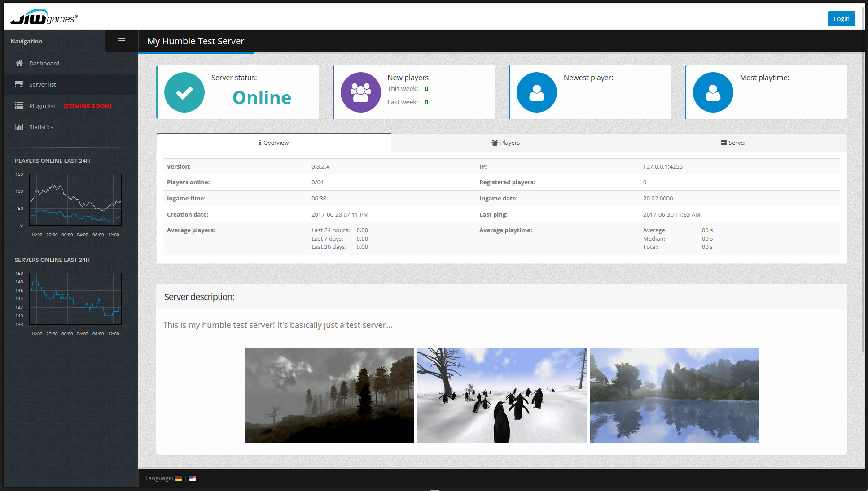Switch language to US English flag
This screenshot has height=491, width=868.
tap(193, 478)
